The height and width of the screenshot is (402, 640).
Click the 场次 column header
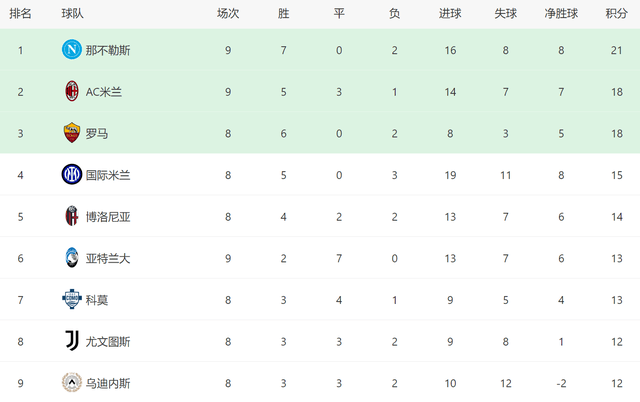[x=228, y=14]
